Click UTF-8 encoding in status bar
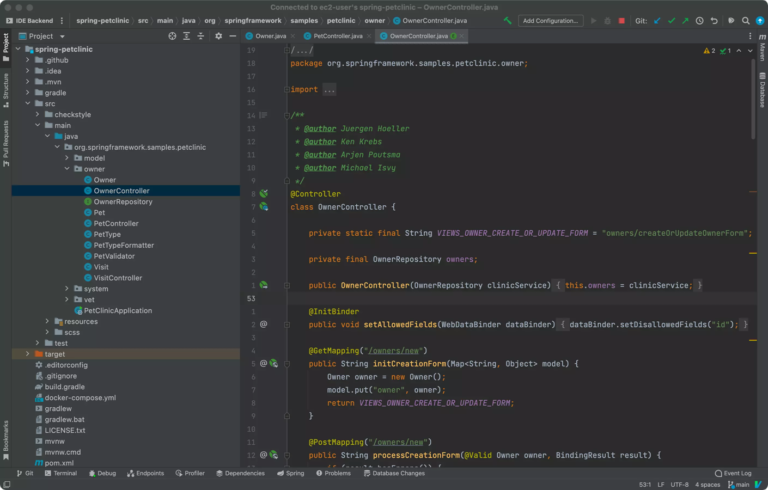 679,485
